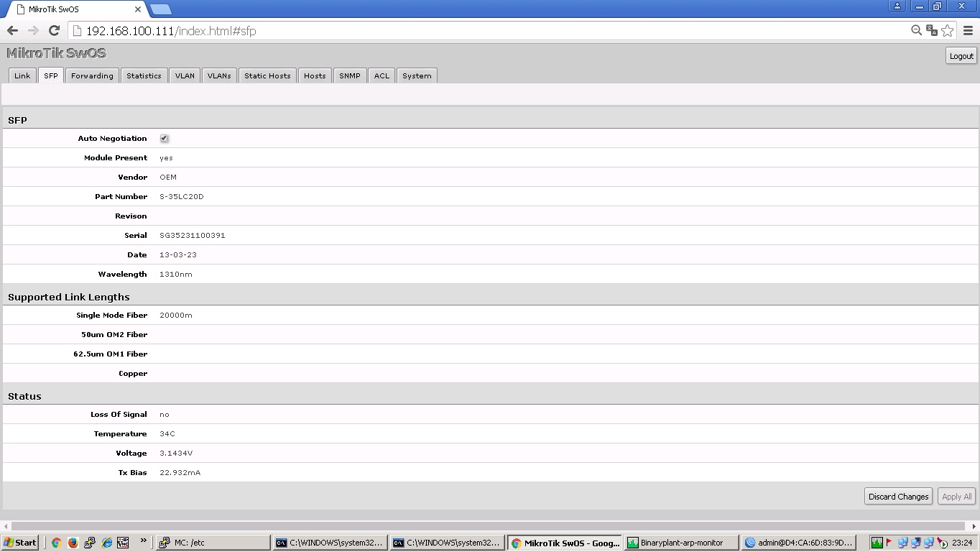Open the VNC icon in quick launch

pos(123,543)
